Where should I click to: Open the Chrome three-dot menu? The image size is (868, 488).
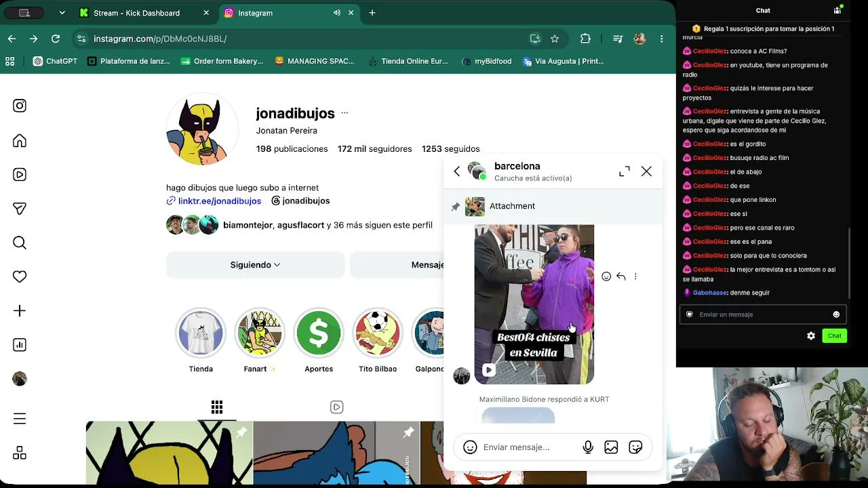(662, 39)
